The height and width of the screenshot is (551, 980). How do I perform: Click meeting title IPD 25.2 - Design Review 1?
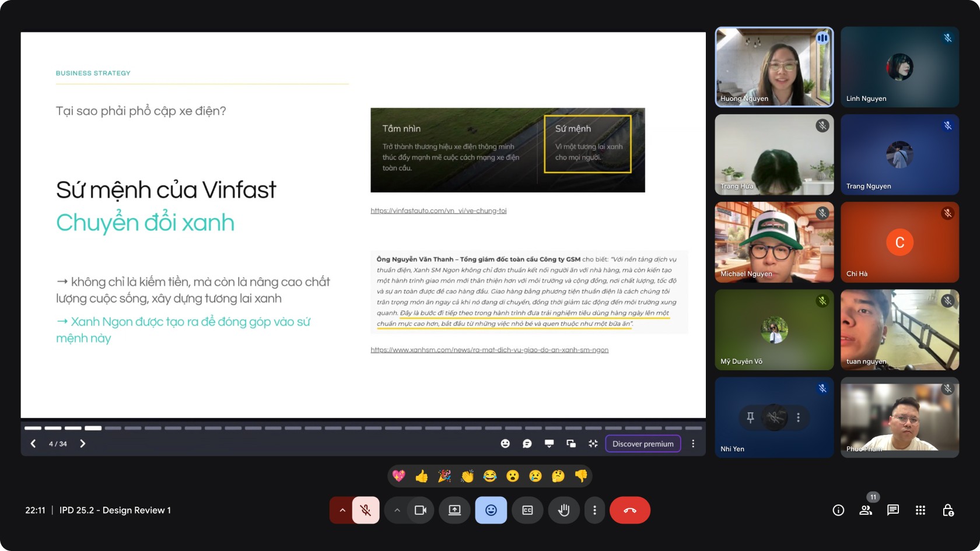[x=115, y=510]
